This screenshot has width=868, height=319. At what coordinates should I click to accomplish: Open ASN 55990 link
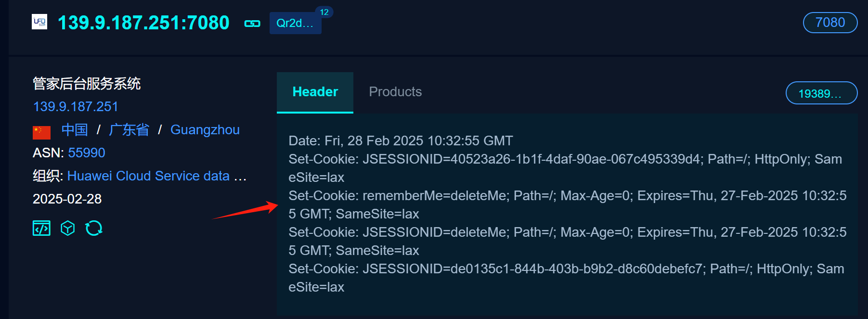pyautogui.click(x=87, y=153)
